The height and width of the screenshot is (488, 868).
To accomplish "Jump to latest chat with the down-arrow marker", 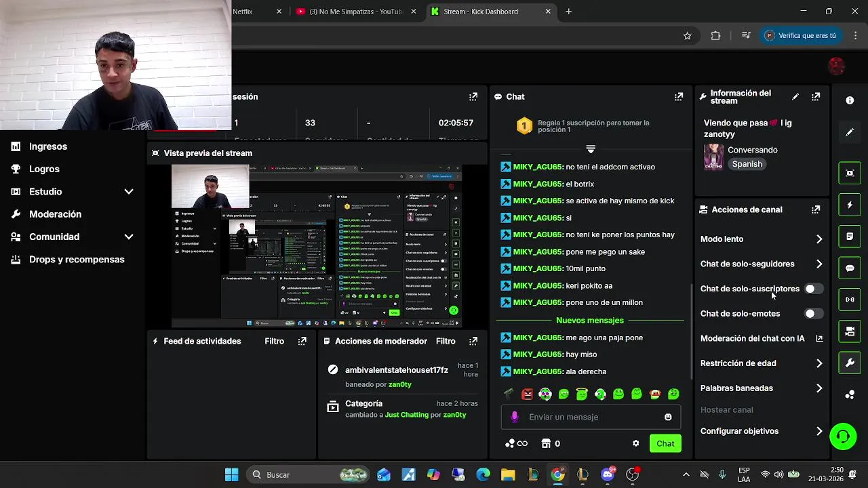I will point(591,148).
